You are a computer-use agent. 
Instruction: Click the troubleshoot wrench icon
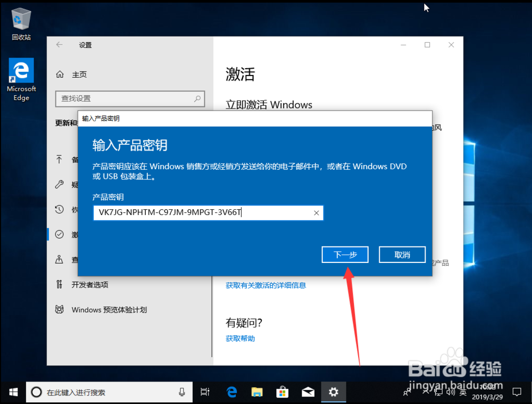(60, 184)
